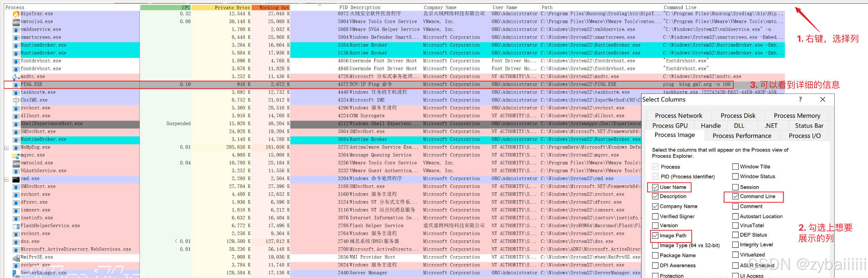Close the Select Columns dialog

click(x=823, y=99)
